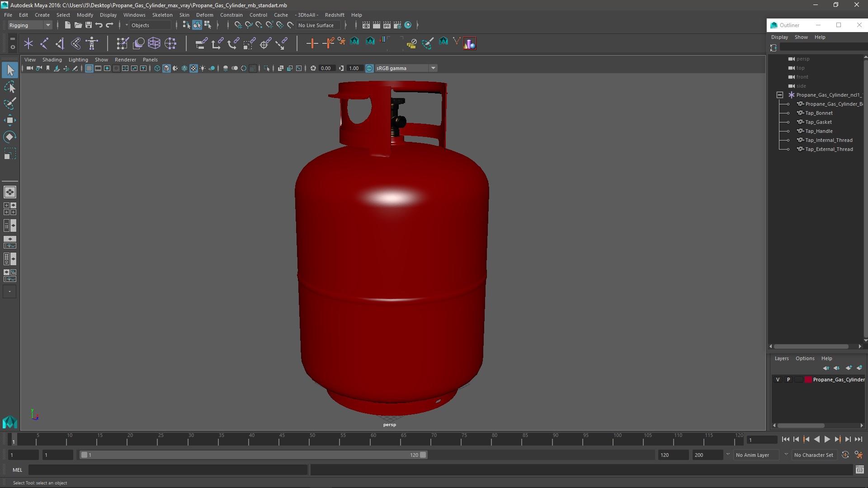Open the sRGB gamma view transform dropdown

(x=406, y=68)
